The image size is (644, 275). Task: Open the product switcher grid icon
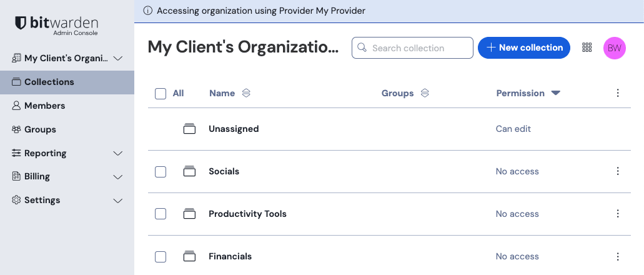tap(587, 47)
